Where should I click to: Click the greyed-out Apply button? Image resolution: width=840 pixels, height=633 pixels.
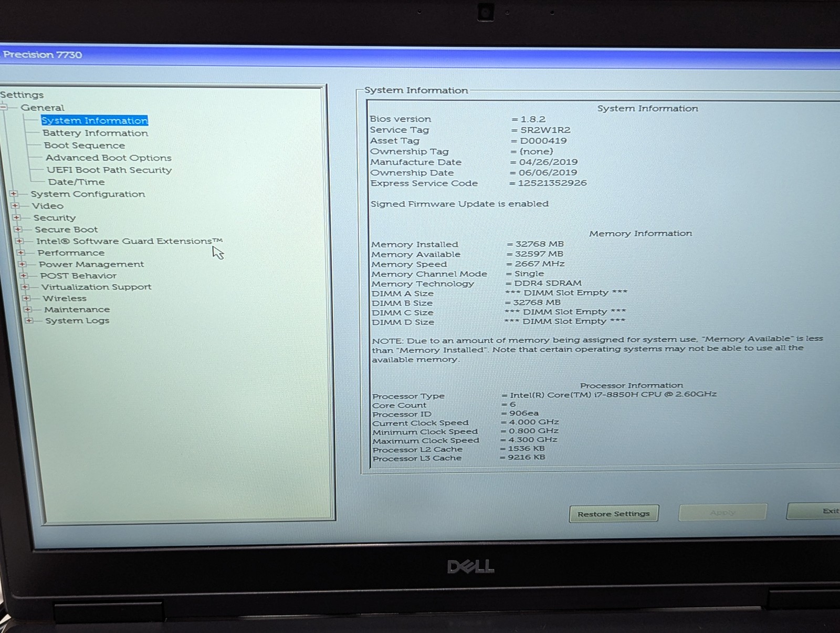[722, 512]
